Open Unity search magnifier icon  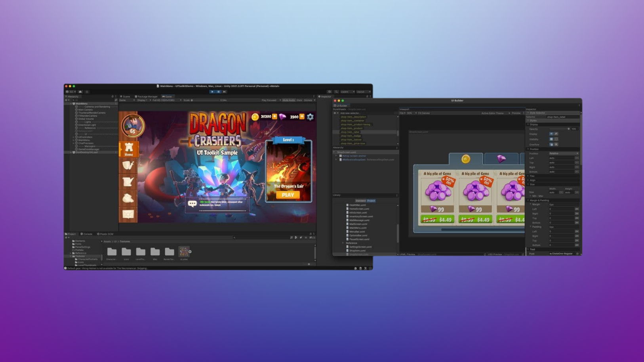(x=336, y=92)
